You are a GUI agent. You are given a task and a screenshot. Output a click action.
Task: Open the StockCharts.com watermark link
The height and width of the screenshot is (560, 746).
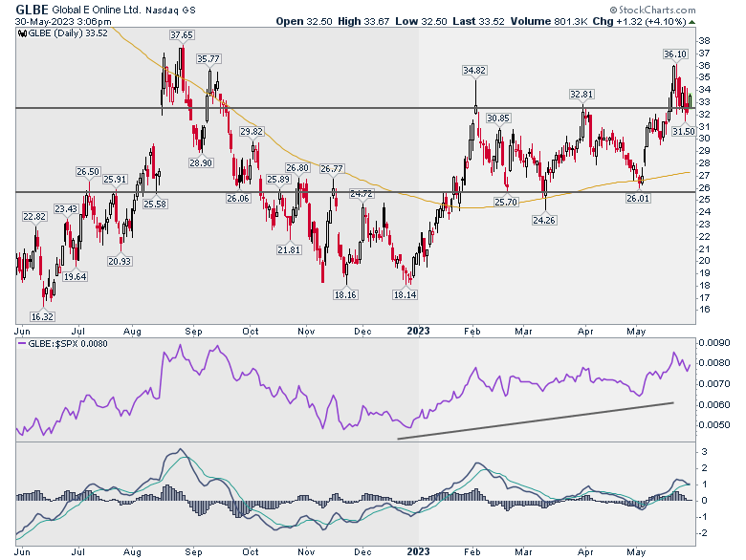(x=652, y=10)
